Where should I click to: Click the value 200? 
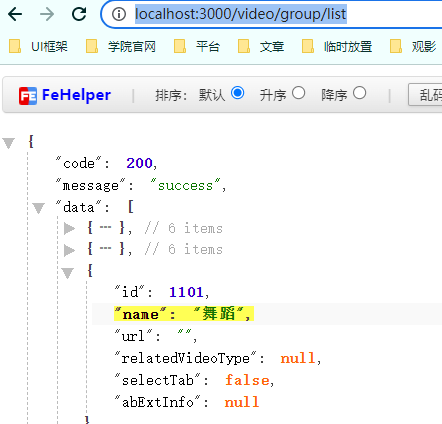tap(139, 163)
